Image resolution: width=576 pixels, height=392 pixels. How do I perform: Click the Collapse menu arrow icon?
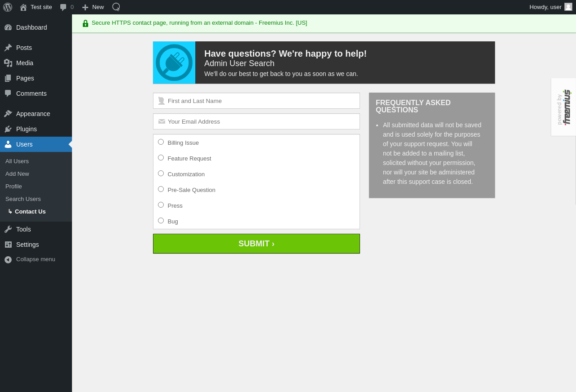click(8, 260)
